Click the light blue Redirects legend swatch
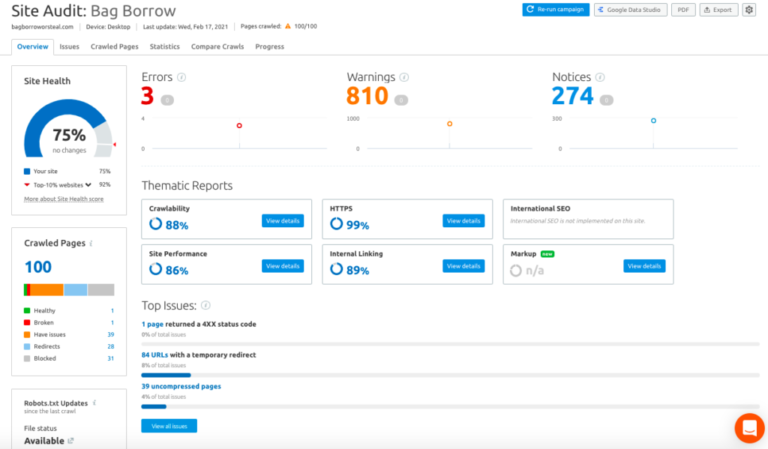The width and height of the screenshot is (768, 449). pyautogui.click(x=27, y=346)
